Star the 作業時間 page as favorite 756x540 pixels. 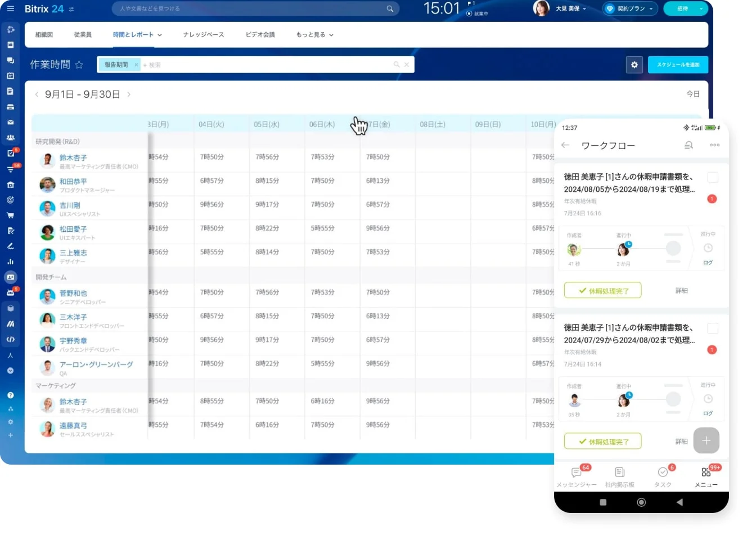click(x=79, y=65)
